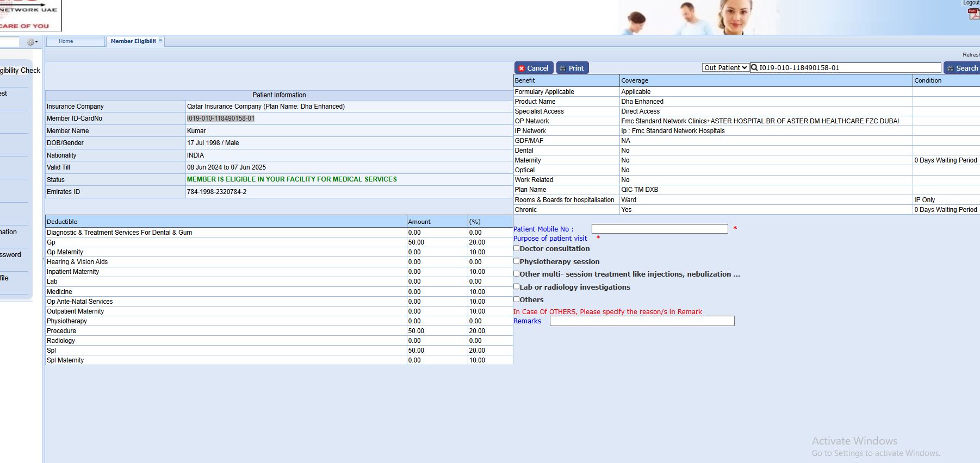
Task: Focus the Remarks text field
Action: (x=642, y=321)
